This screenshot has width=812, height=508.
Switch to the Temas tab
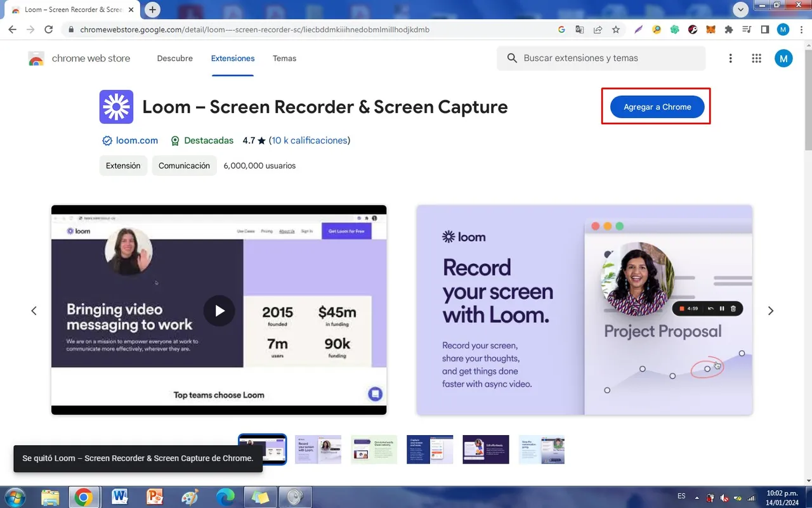[x=284, y=58]
